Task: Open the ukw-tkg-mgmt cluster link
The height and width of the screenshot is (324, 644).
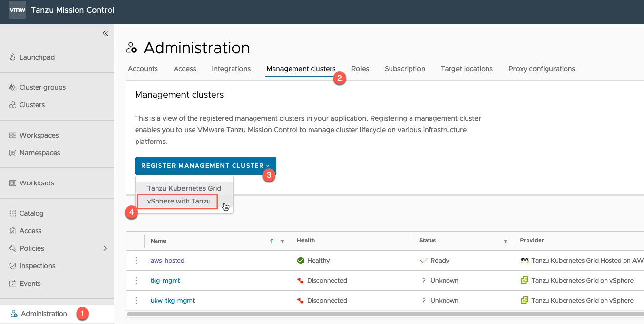Action: click(x=173, y=301)
